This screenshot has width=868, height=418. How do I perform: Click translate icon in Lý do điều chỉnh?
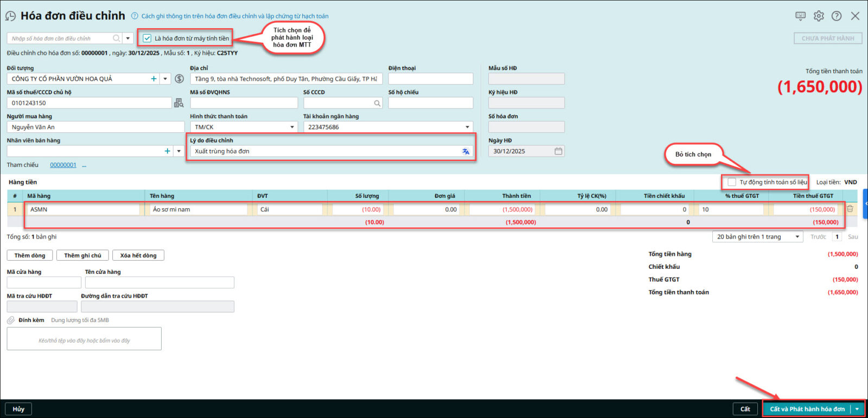pos(465,151)
